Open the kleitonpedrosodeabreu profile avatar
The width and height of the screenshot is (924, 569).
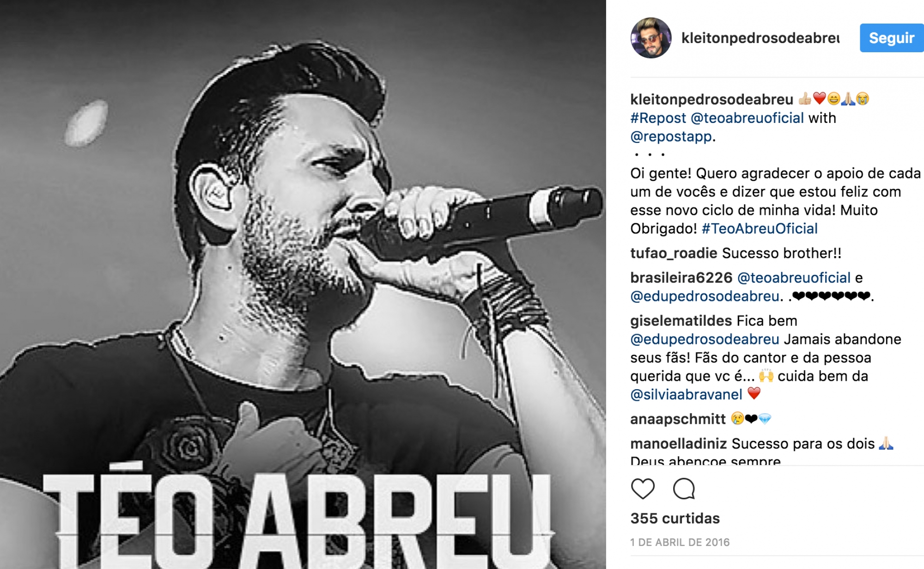(651, 38)
